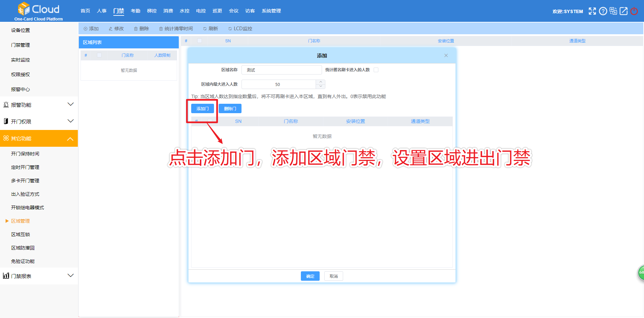The width and height of the screenshot is (644, 318).
Task: Open the 巡更 menu
Action: [217, 11]
